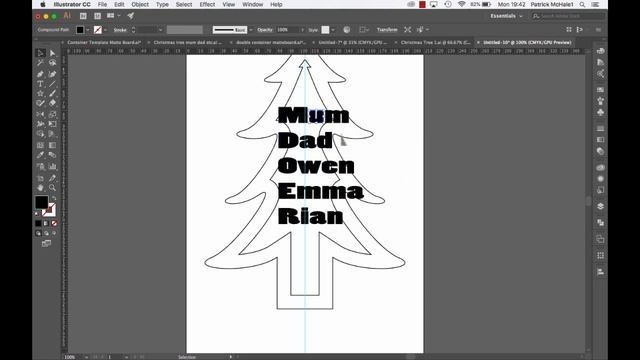Enable Draw Behind mode
The height and width of the screenshot is (360, 640).
click(x=46, y=233)
